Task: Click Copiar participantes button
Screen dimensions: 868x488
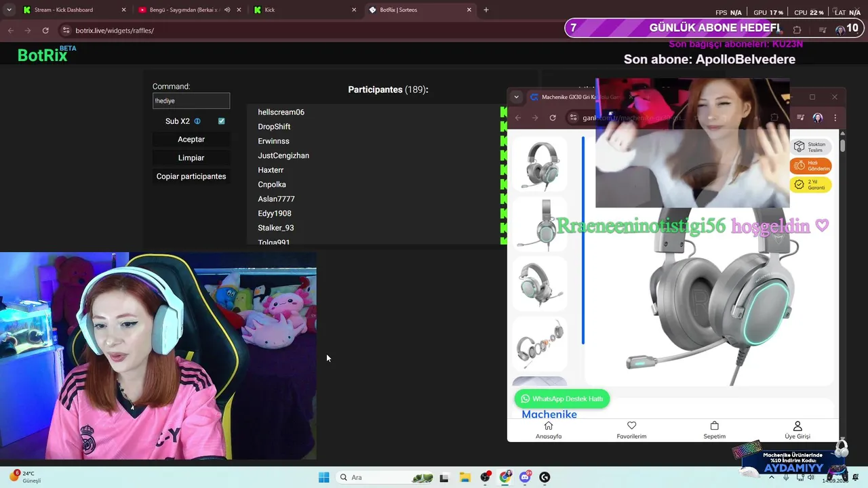Action: [191, 176]
